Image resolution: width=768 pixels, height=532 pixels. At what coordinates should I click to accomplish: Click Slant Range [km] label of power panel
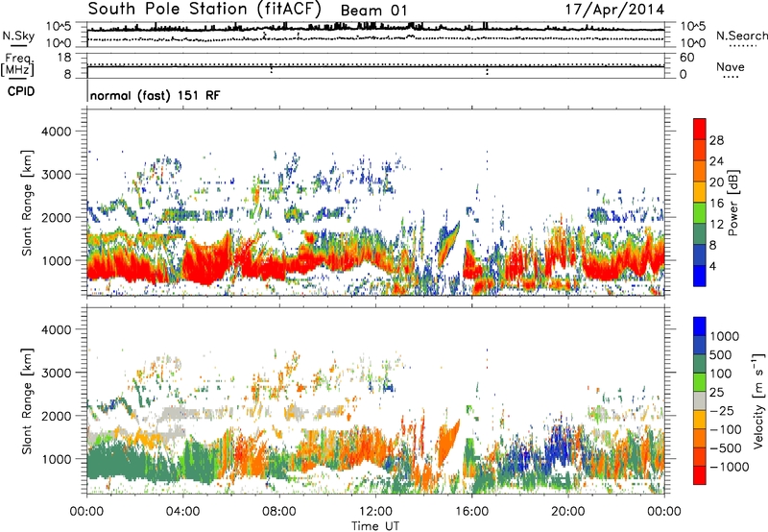(x=27, y=203)
